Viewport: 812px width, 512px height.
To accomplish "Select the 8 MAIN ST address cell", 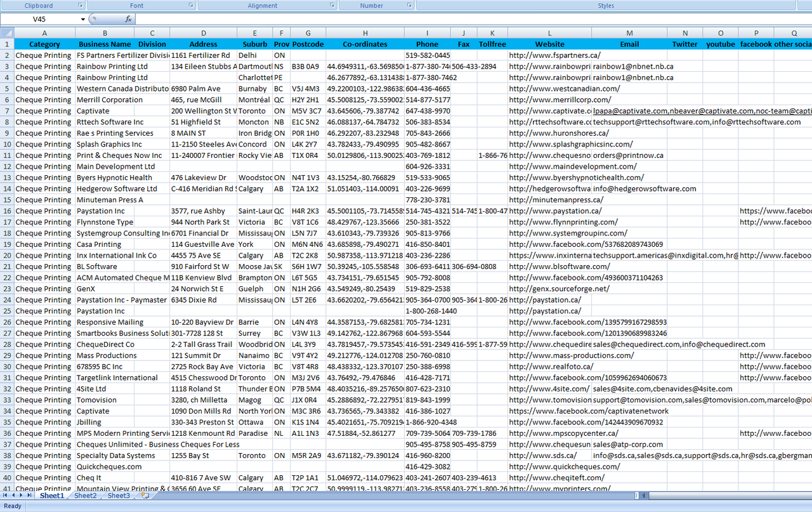I will click(x=203, y=133).
